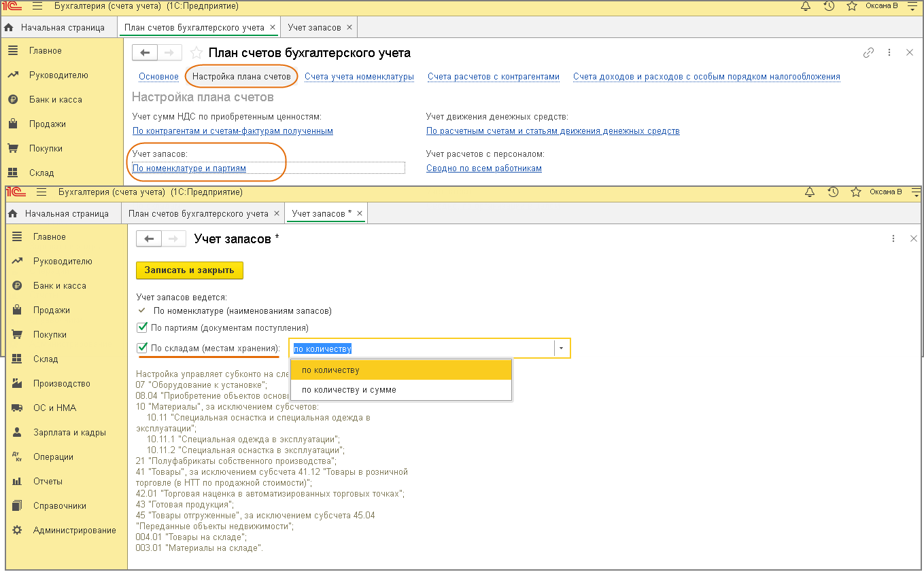
Task: Open more options dots in План счетов header
Action: pyautogui.click(x=889, y=53)
